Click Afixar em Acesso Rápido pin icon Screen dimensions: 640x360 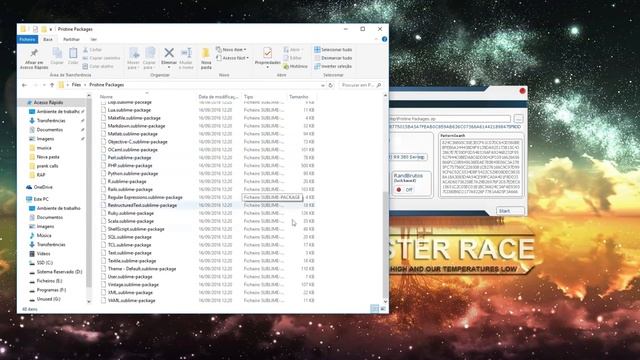click(34, 53)
